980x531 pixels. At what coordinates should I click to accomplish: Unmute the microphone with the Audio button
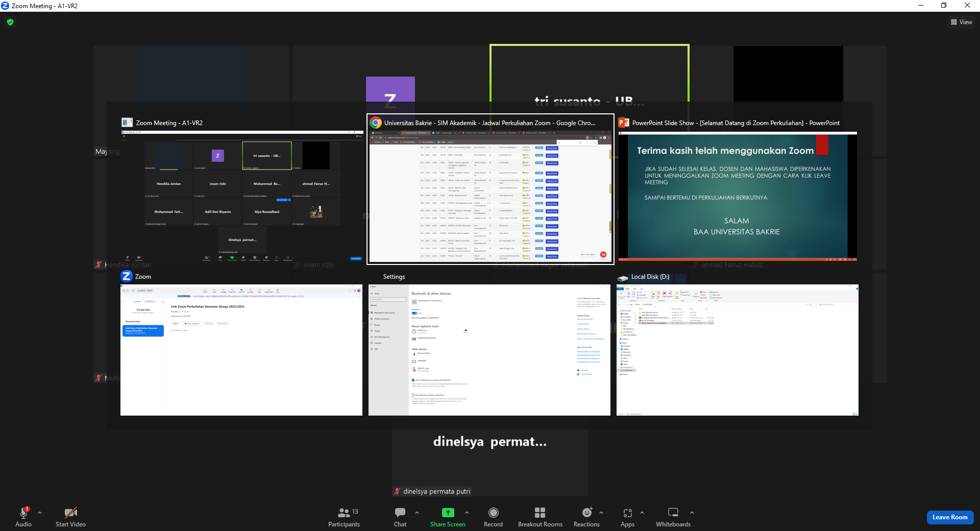(x=23, y=517)
